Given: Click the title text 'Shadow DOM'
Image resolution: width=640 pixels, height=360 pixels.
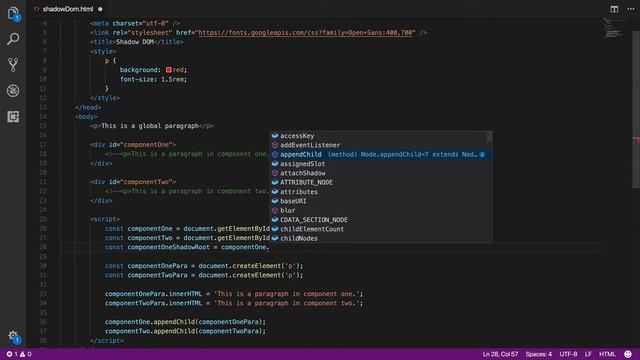Looking at the screenshot, I should (x=135, y=42).
